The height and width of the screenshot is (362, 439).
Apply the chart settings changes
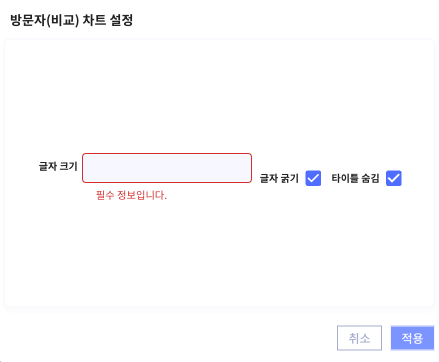(412, 338)
